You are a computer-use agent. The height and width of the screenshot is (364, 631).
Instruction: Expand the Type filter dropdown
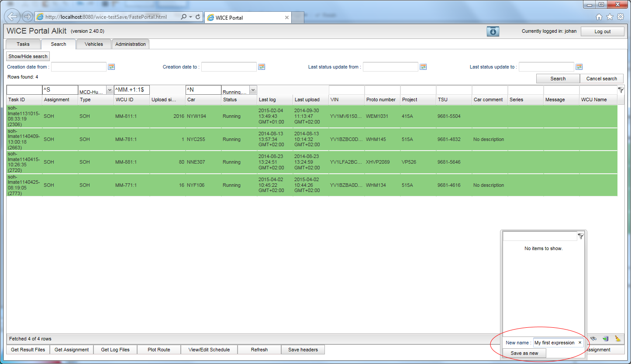(110, 90)
